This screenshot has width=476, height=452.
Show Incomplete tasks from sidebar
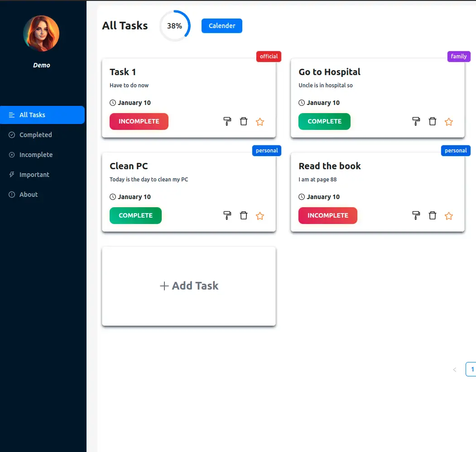click(42, 155)
